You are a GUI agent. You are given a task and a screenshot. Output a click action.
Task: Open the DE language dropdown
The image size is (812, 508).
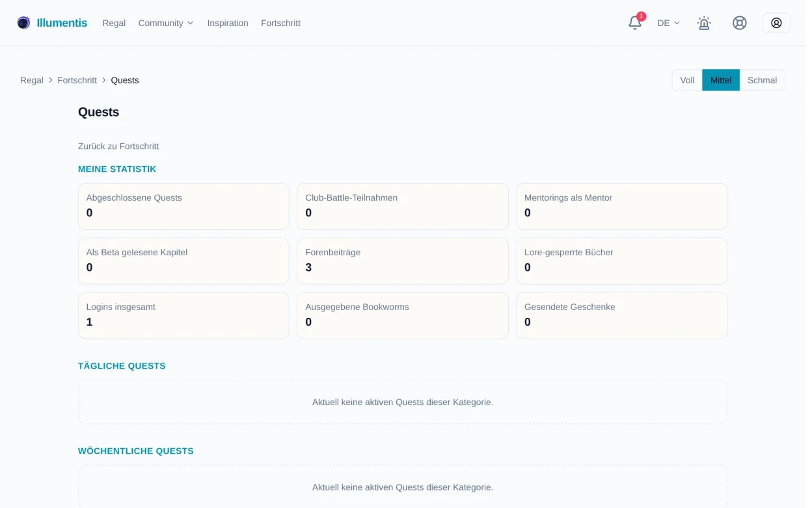tap(668, 23)
